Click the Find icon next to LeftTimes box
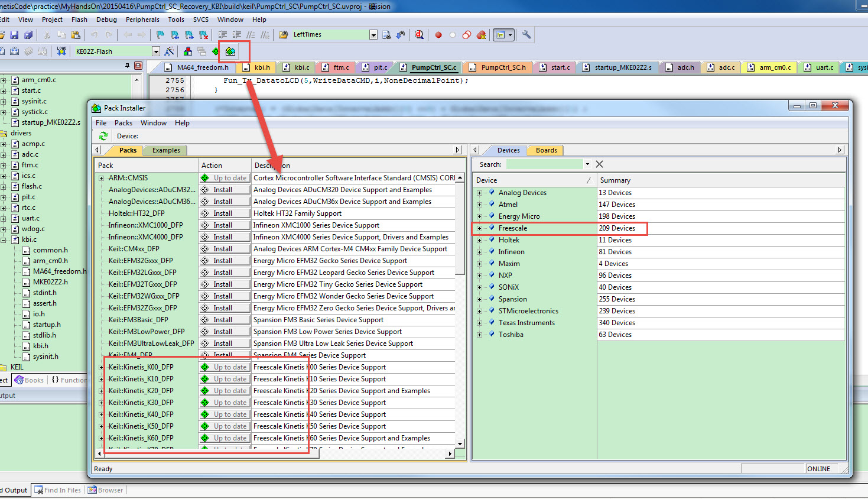The image size is (868, 499). pos(386,35)
